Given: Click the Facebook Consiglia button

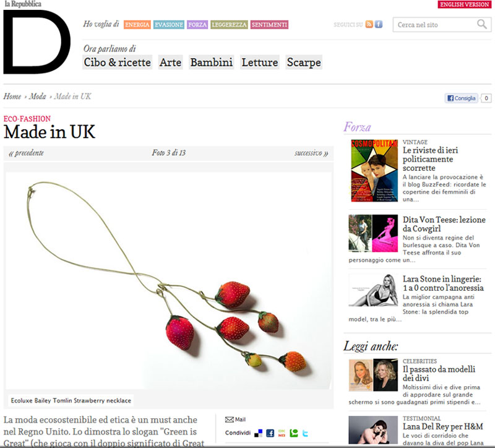Looking at the screenshot, I should (x=461, y=98).
